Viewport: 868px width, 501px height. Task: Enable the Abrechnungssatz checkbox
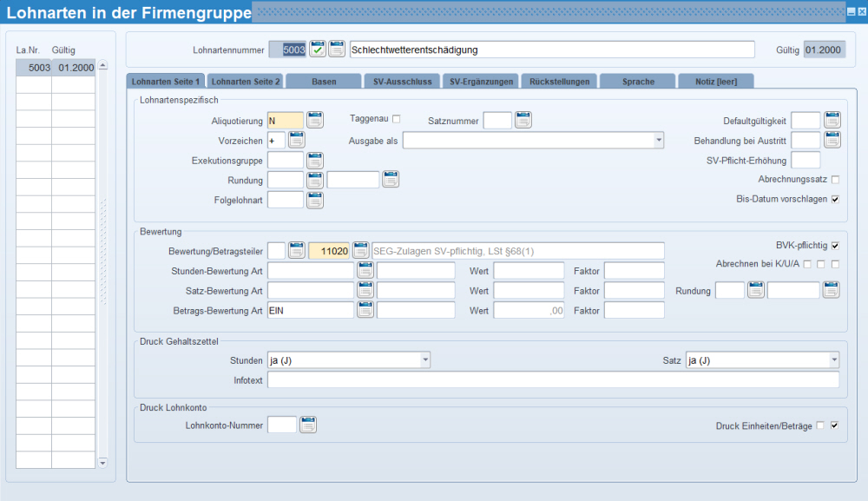point(835,180)
